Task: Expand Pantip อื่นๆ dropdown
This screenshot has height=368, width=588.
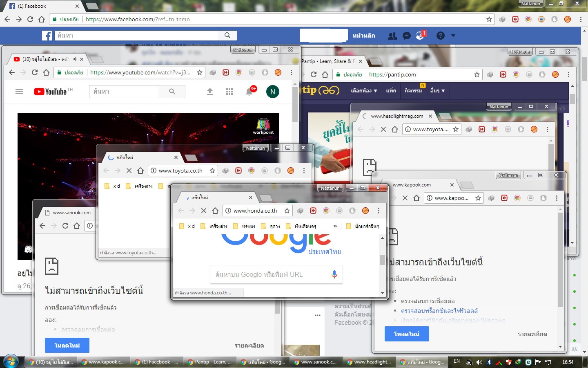Action: coord(437,90)
